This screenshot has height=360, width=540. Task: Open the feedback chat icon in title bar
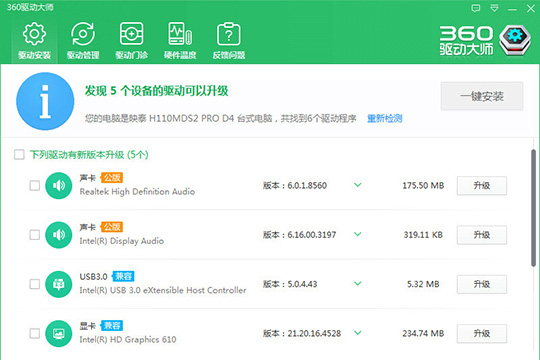[x=476, y=8]
